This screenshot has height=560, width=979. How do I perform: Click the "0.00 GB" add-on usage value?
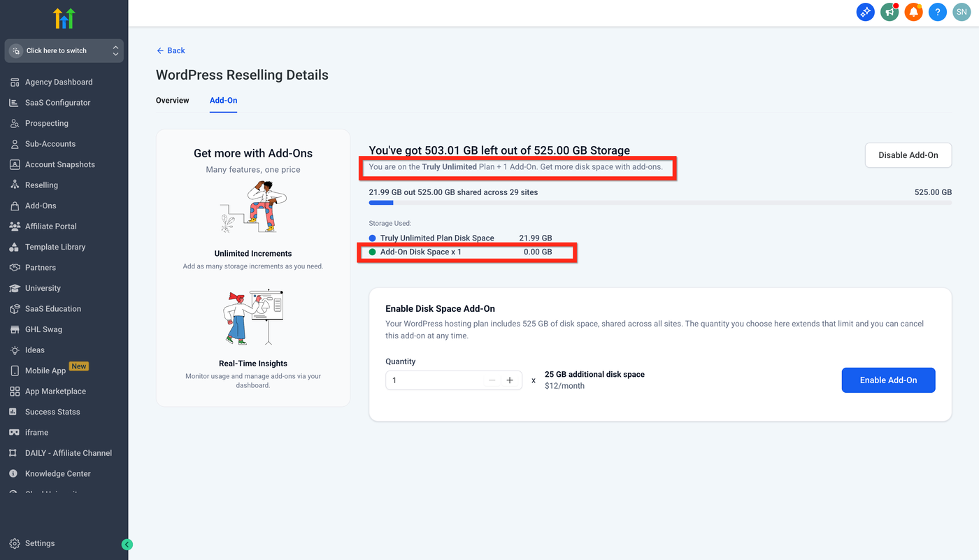[538, 252]
